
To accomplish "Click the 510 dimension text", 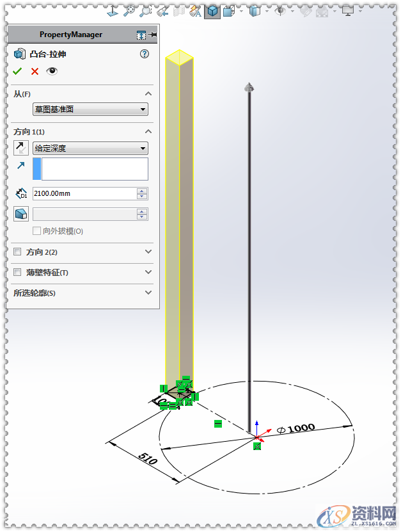I will (148, 458).
